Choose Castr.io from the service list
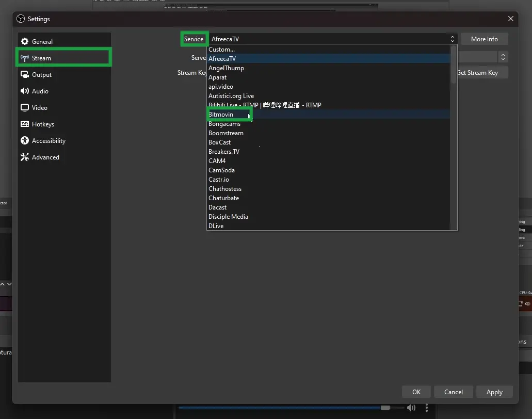 [328, 180]
